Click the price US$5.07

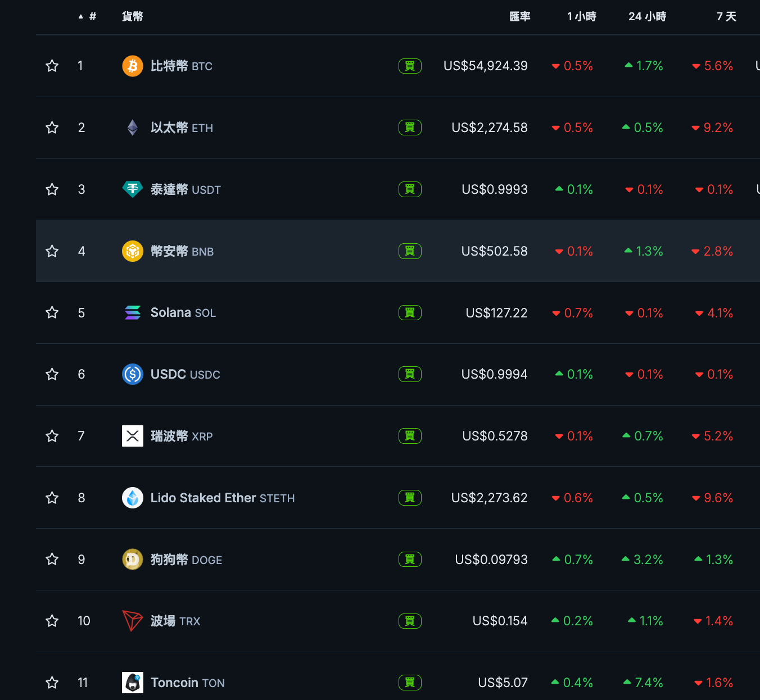click(x=503, y=683)
